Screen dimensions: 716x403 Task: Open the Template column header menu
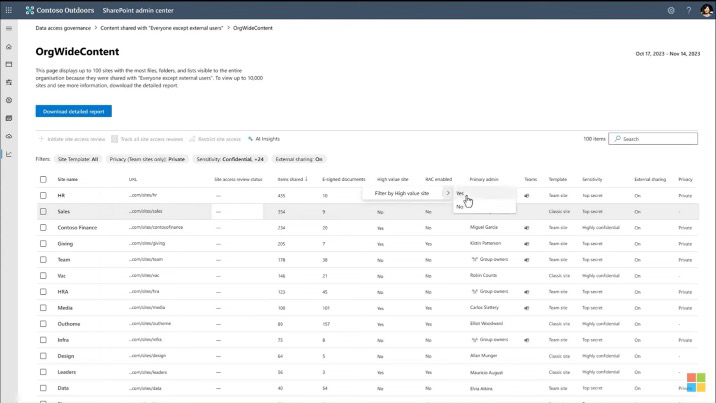(558, 179)
